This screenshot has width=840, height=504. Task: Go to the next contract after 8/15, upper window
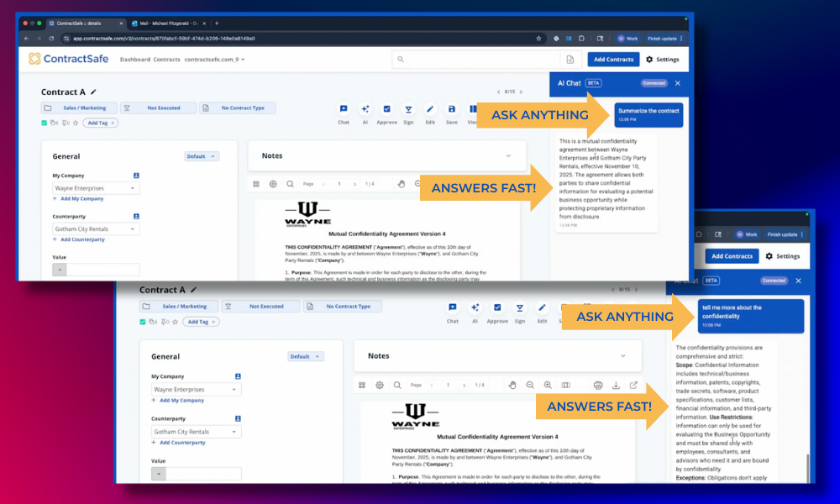pos(521,92)
